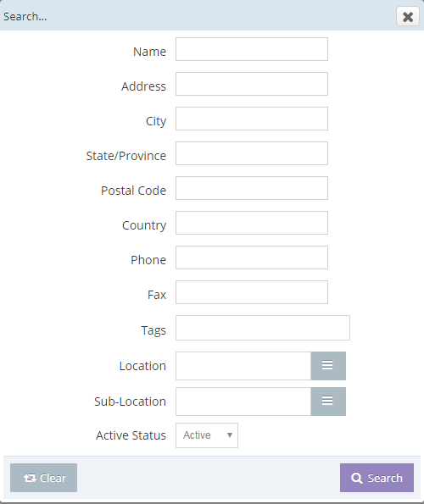Click the magnifier icon on the Search button
Viewport: 424px width, 504px height.
tap(356, 478)
